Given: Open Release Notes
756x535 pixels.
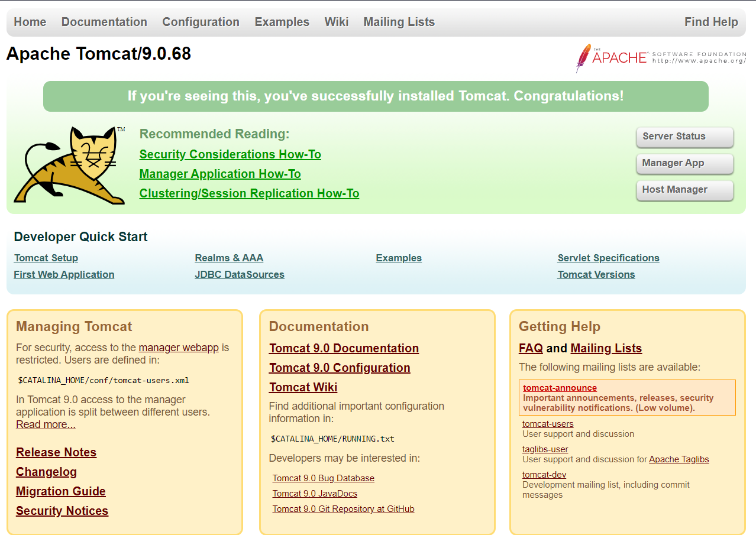Looking at the screenshot, I should 56,452.
